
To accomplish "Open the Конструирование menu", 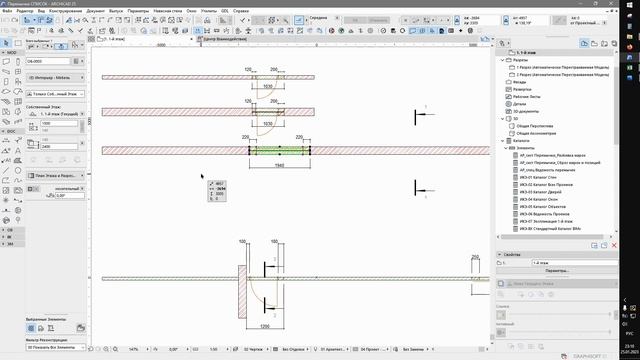I will click(65, 11).
